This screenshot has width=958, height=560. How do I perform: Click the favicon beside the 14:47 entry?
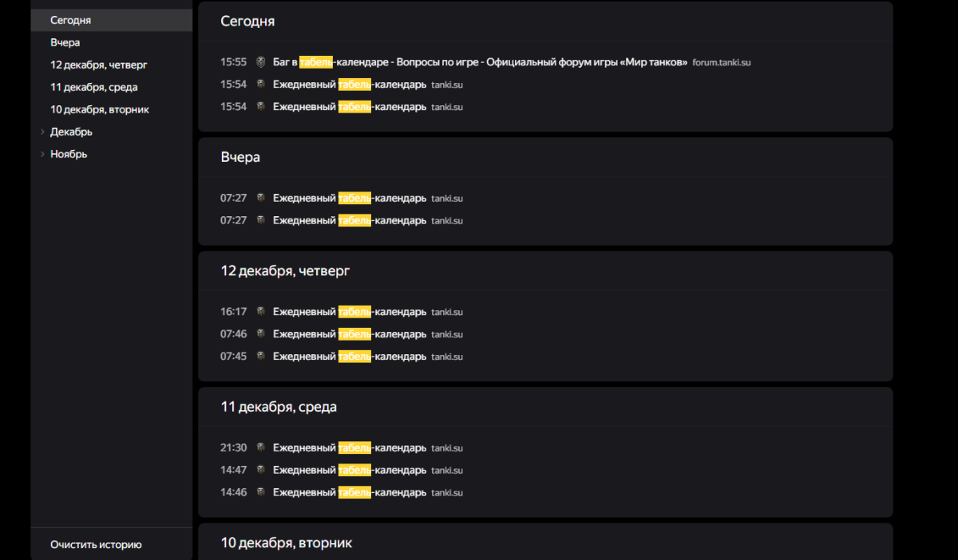[260, 471]
